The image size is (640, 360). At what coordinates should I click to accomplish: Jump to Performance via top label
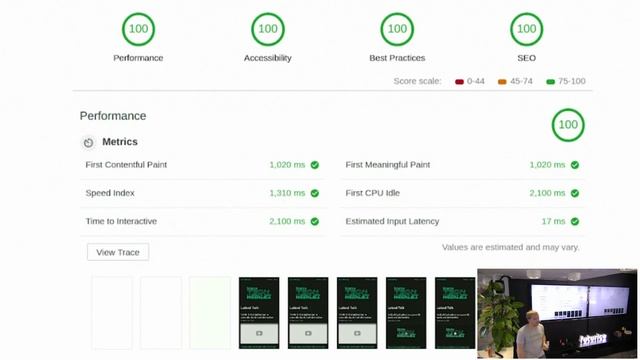138,58
